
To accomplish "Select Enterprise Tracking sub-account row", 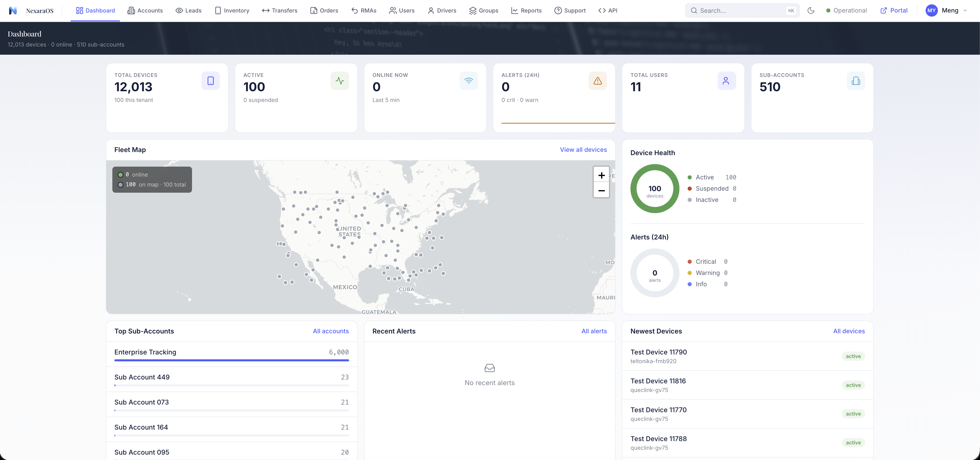I will tap(231, 354).
